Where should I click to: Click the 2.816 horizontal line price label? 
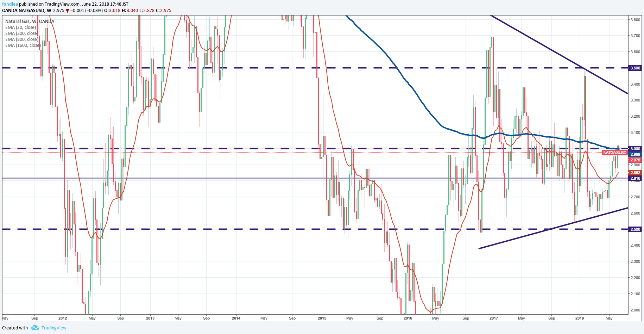635,179
